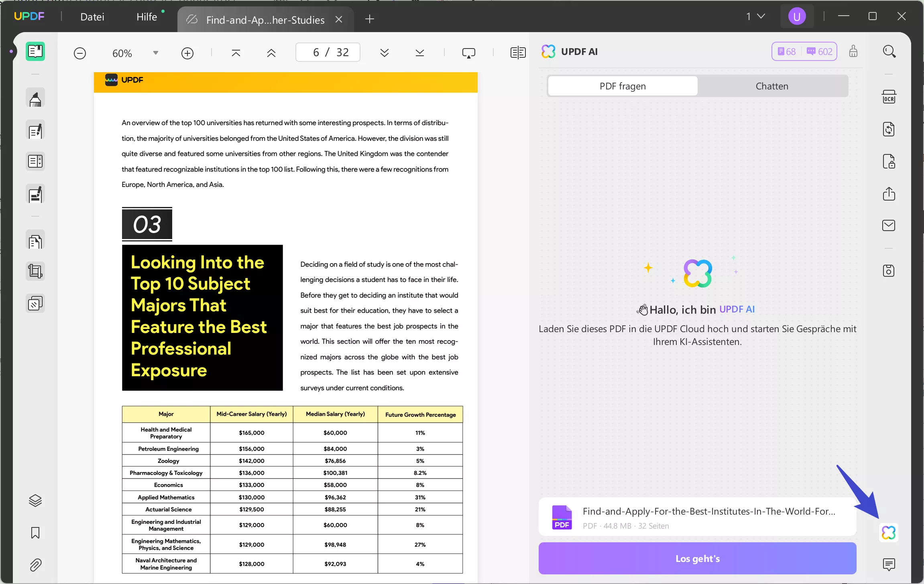The height and width of the screenshot is (584, 924).
Task: Open the Bookmarks panel
Action: click(x=35, y=533)
